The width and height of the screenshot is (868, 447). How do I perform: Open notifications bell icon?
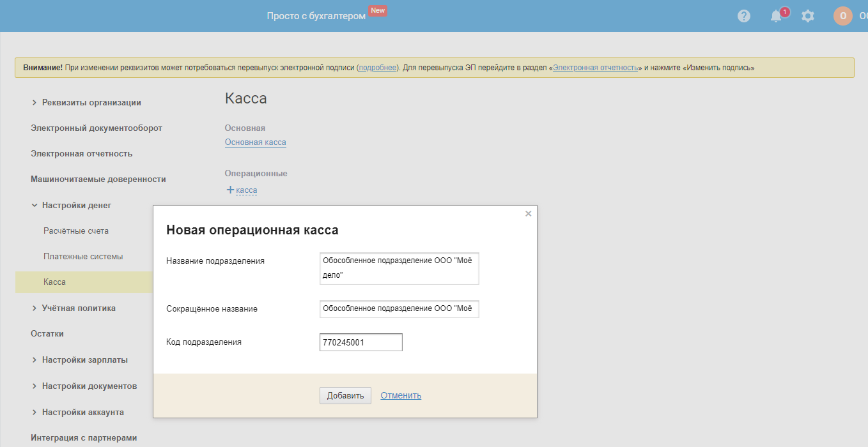tap(776, 16)
